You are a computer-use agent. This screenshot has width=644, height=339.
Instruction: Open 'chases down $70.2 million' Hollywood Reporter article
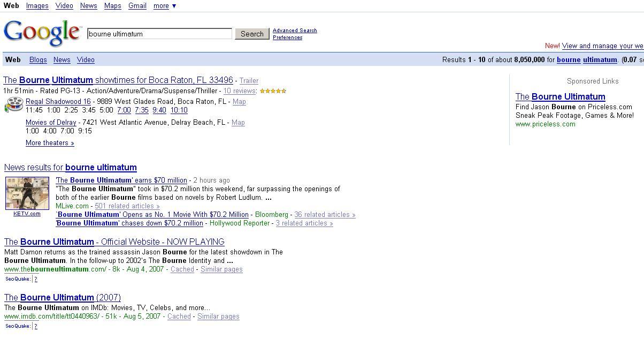pyautogui.click(x=129, y=223)
